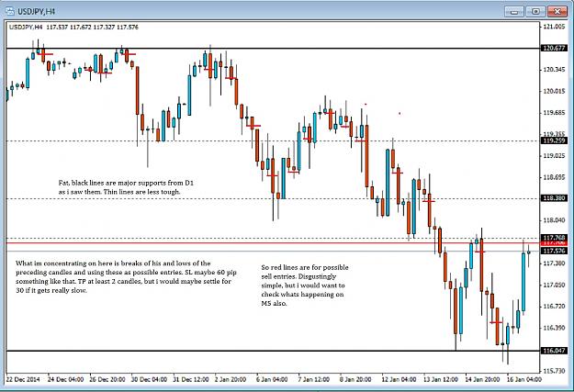Image resolution: width=574 pixels, height=392 pixels.
Task: Select the 116.047 support price label
Action: coord(554,351)
